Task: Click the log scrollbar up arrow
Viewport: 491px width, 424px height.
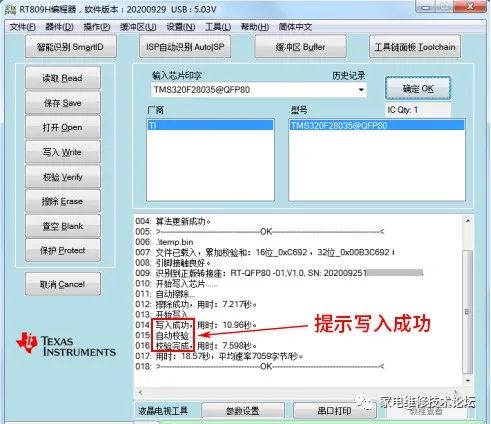Action: pyautogui.click(x=468, y=221)
